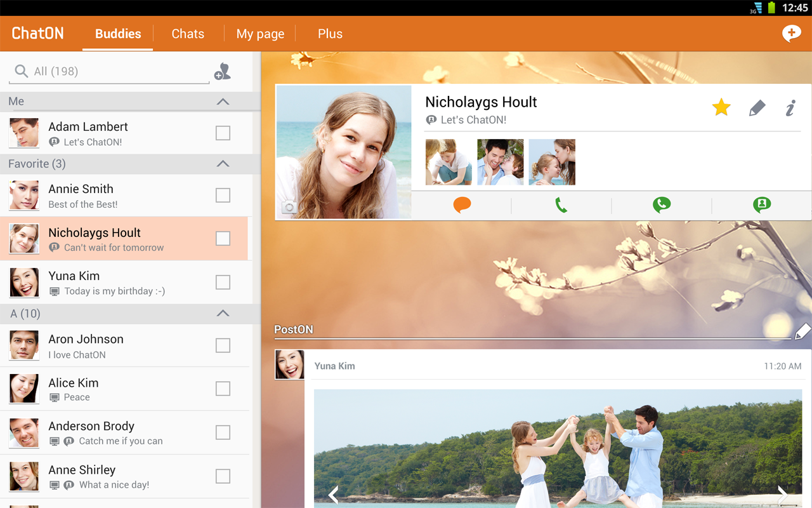This screenshot has width=812, height=508.
Task: Collapse the A (10) section
Action: (223, 314)
